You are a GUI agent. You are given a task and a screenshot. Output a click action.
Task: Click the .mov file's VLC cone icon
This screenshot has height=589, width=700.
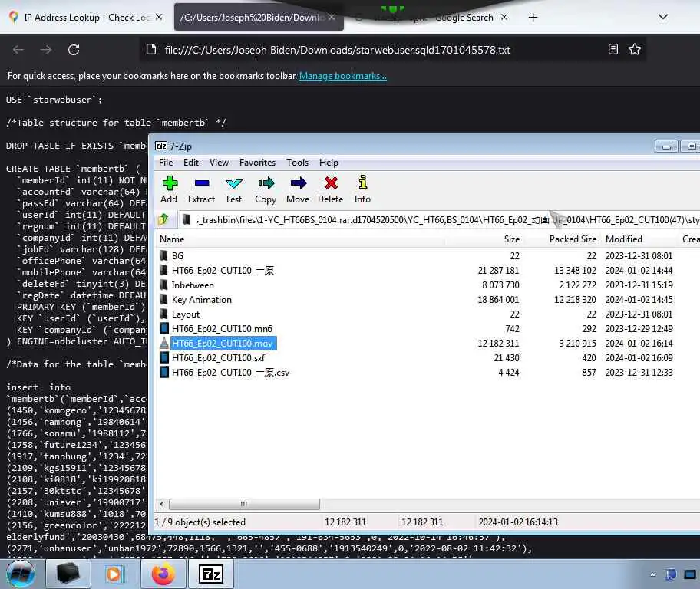pyautogui.click(x=163, y=343)
